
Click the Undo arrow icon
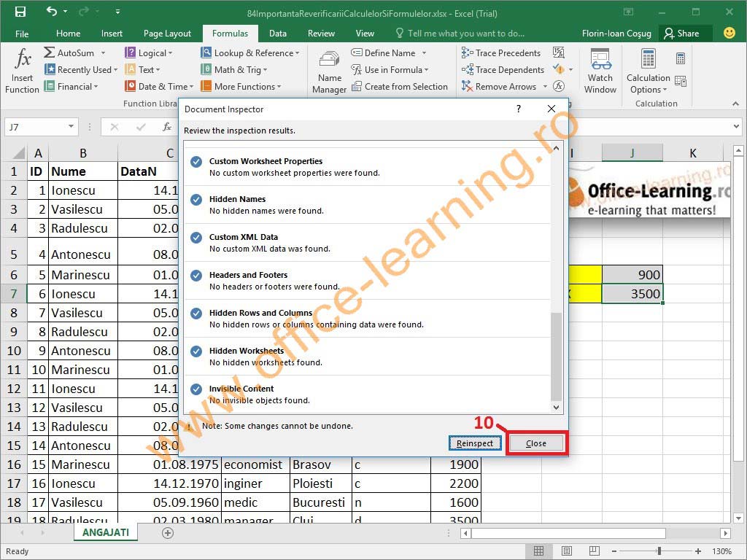coord(52,12)
